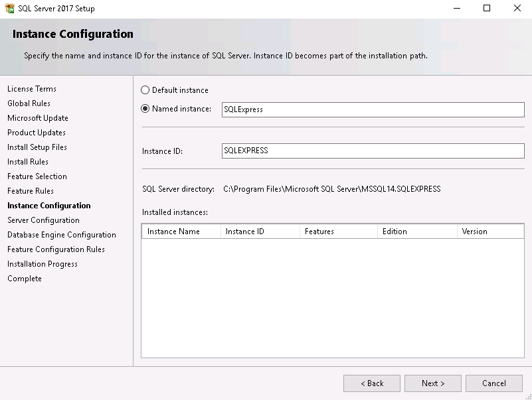This screenshot has width=532, height=400.
Task: Click the SQL Server Setup title bar icon
Action: 9,8
